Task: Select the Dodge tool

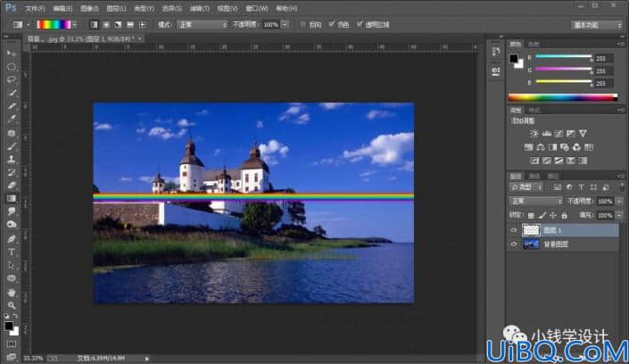Action: [12, 225]
